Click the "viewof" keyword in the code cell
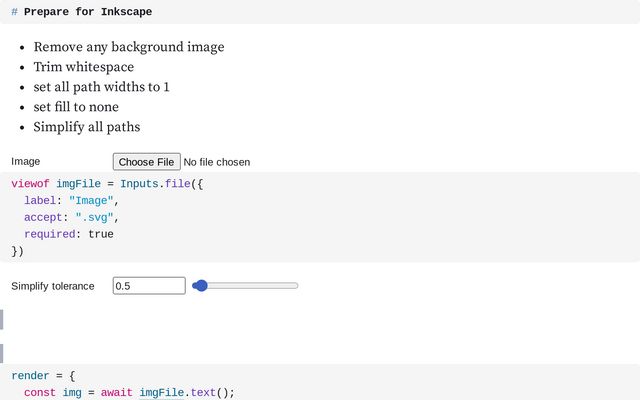The width and height of the screenshot is (640, 400). [x=30, y=184]
